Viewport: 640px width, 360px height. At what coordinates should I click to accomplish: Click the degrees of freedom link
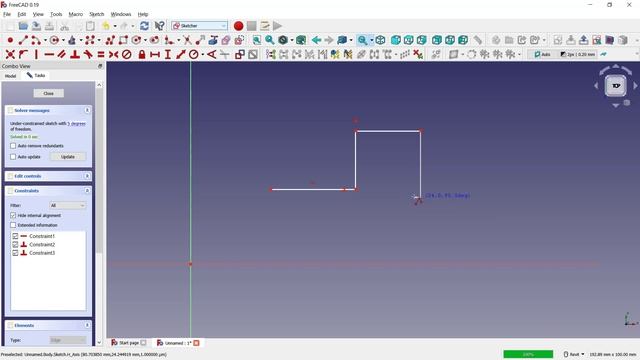tap(77, 123)
